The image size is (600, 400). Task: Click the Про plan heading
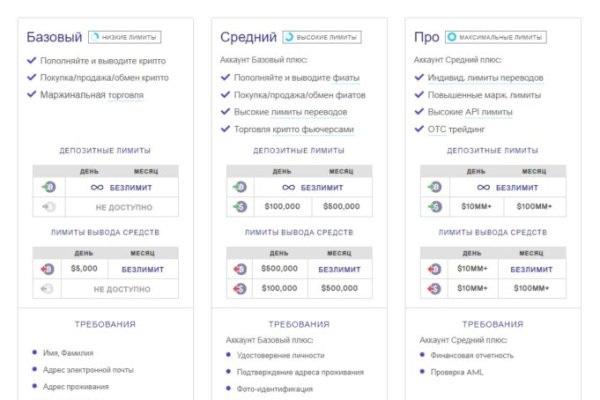tap(426, 37)
